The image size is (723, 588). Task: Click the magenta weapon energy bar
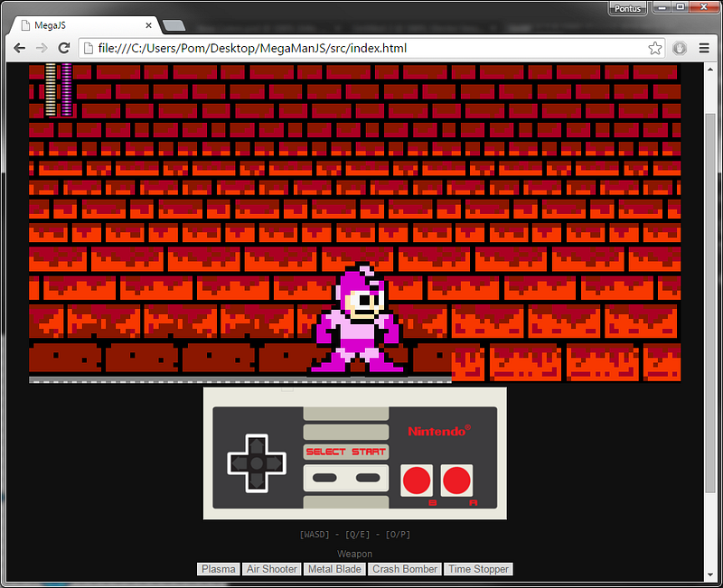(67, 89)
